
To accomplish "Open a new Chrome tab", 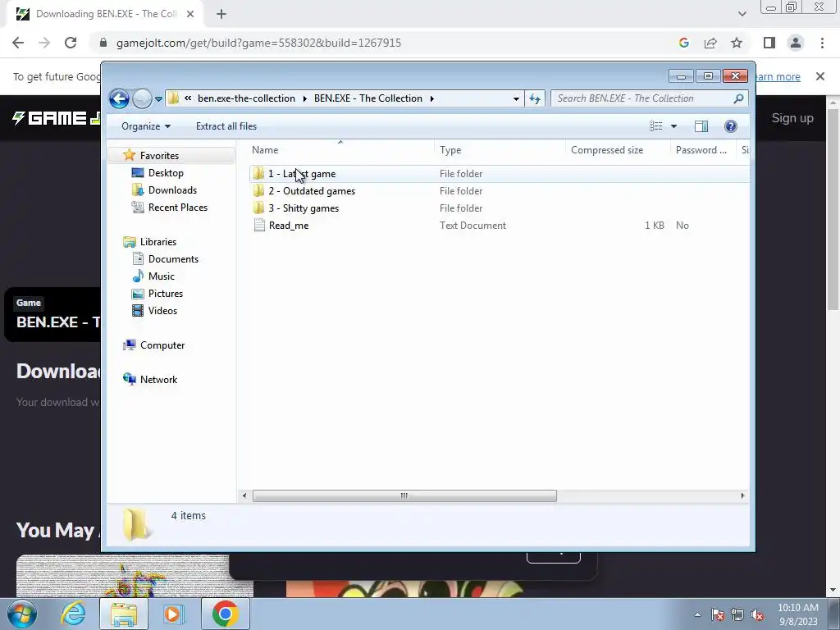I will (x=221, y=15).
